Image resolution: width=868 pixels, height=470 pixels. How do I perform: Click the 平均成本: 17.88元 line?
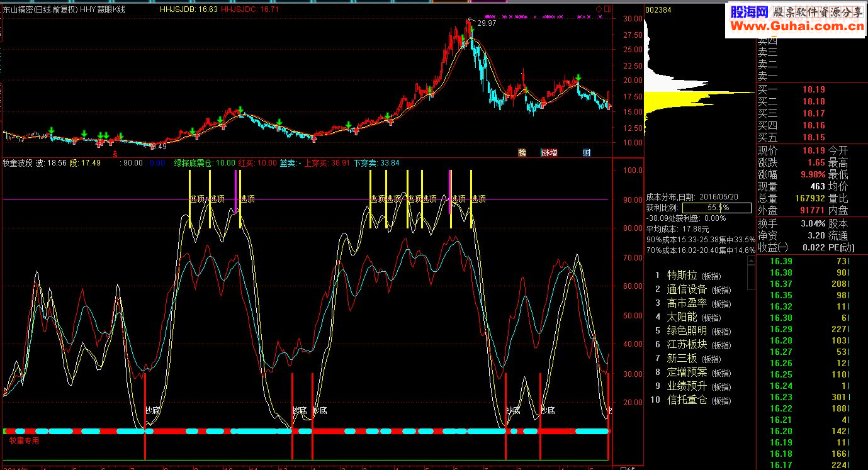pyautogui.click(x=678, y=229)
